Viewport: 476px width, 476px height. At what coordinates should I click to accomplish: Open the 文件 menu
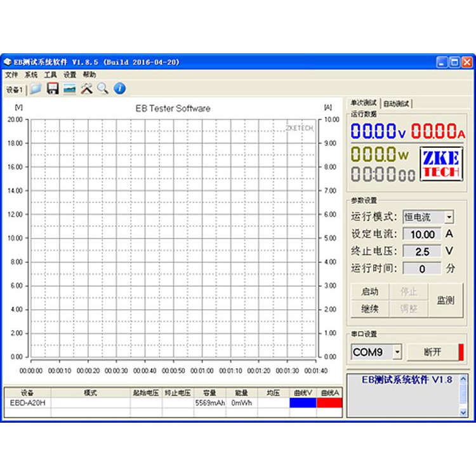11,75
